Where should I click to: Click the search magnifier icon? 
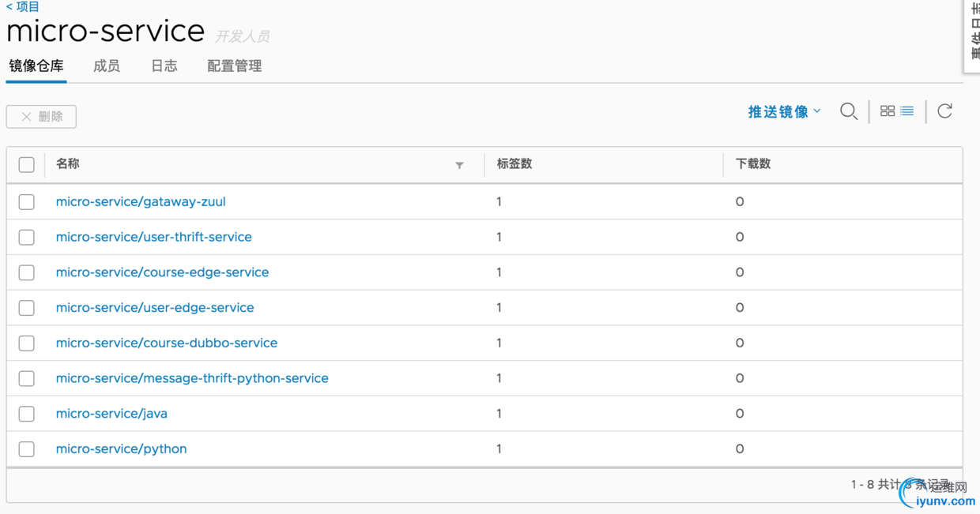pyautogui.click(x=848, y=111)
